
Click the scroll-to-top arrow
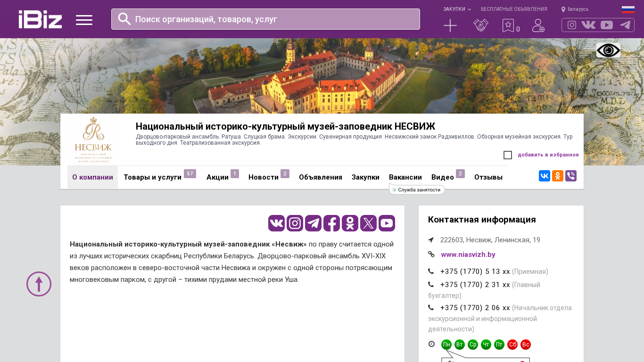coord(39,284)
